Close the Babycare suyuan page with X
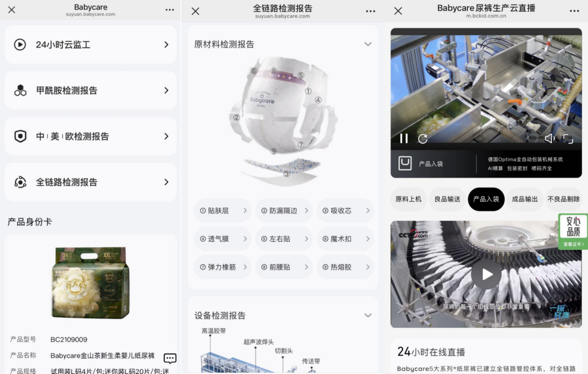The width and height of the screenshot is (588, 374). coord(12,10)
